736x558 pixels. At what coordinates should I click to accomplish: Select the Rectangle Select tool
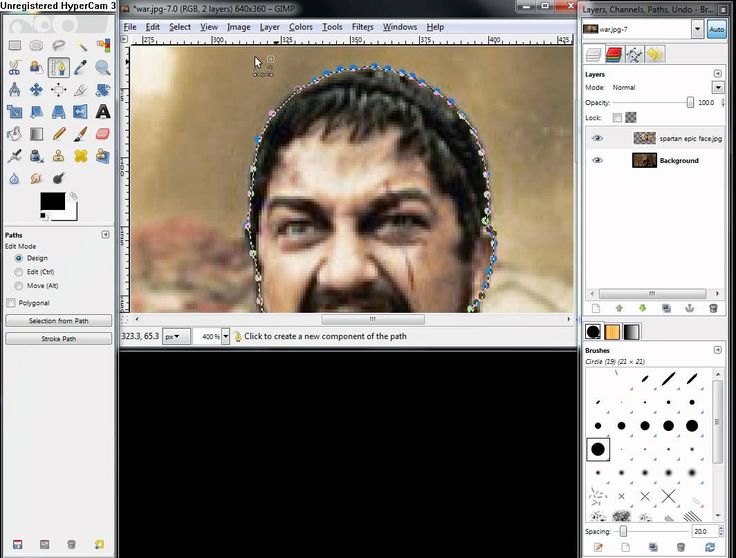pos(15,46)
